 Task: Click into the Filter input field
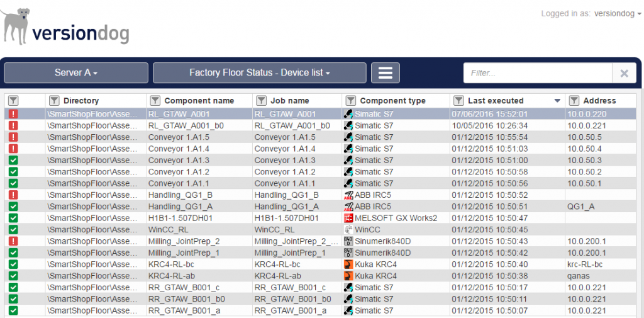point(538,73)
